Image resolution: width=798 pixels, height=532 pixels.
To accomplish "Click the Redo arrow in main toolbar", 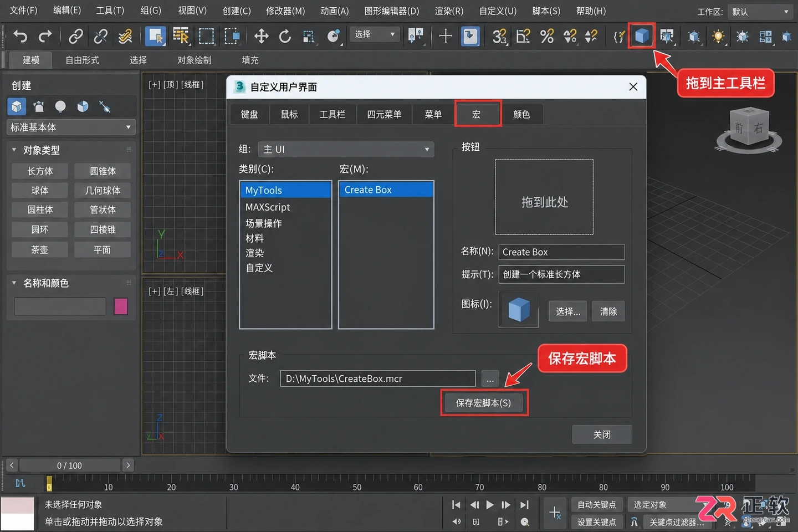I will point(45,37).
